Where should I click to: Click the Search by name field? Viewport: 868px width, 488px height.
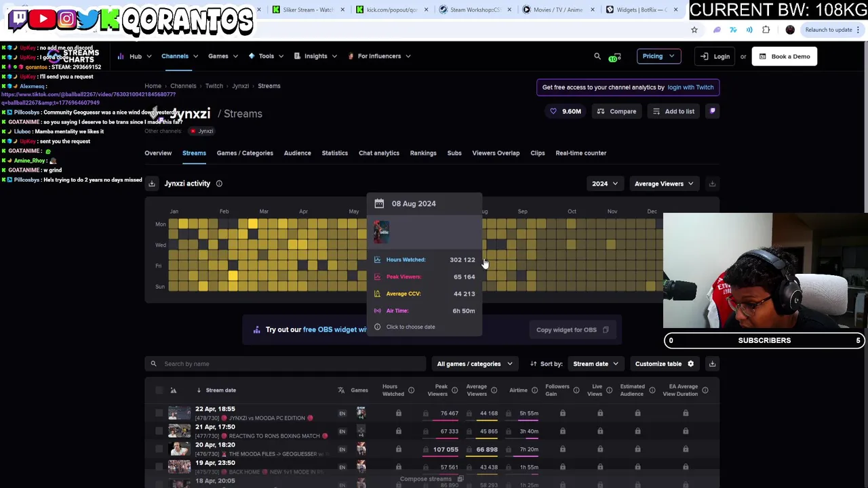[x=285, y=364]
